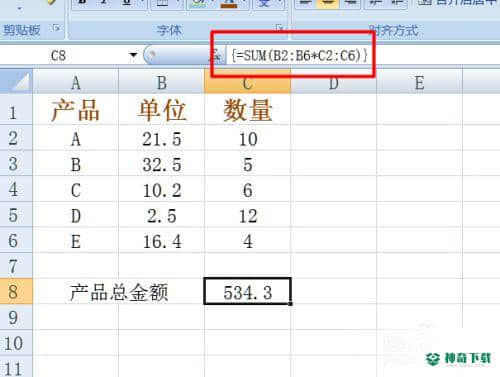
Task: Expand the Name Box dropdown arrow
Action: point(133,55)
